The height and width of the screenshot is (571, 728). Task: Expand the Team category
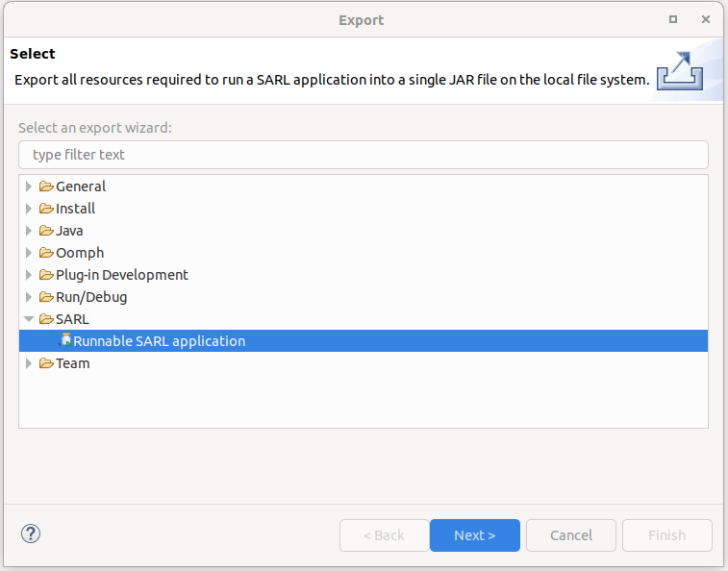pos(29,363)
